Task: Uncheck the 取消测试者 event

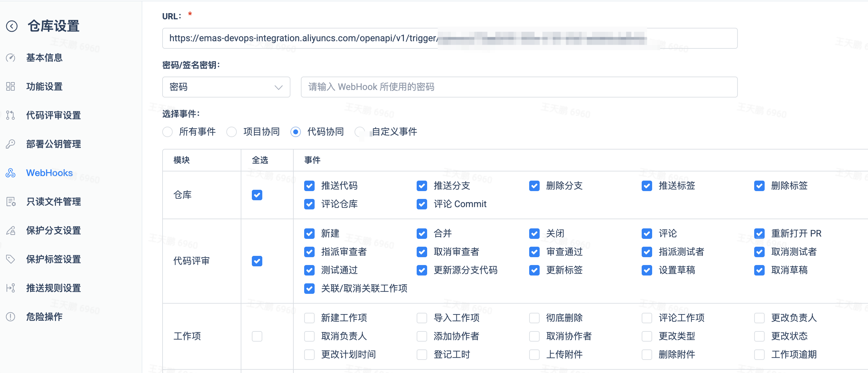Action: coord(759,252)
